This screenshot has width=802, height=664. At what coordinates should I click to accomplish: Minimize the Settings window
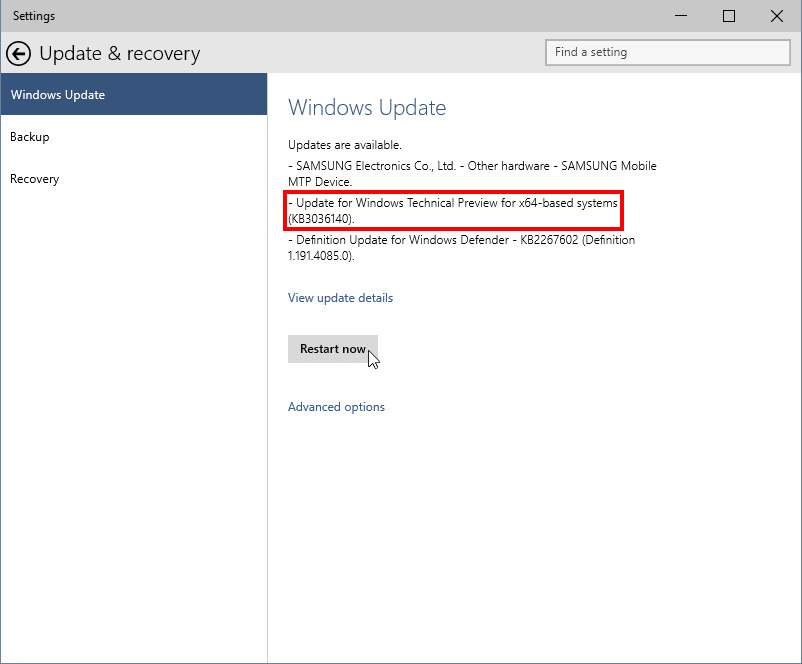[x=681, y=16]
